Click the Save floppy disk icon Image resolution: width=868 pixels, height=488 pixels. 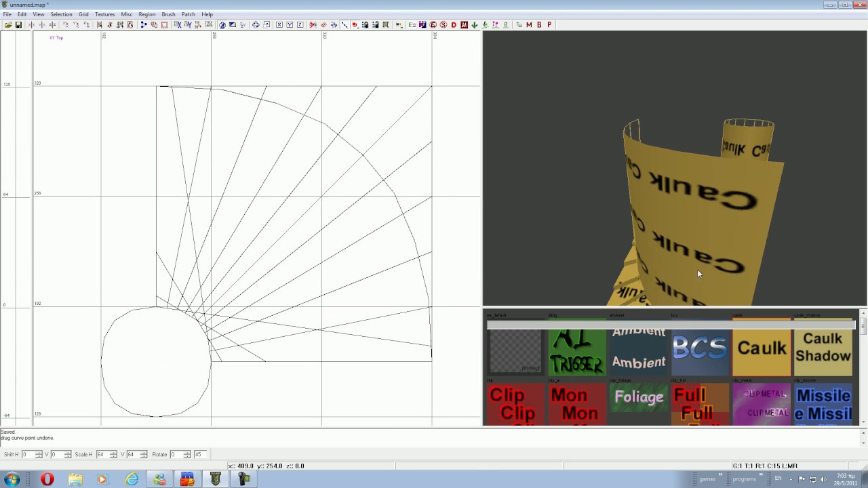[x=18, y=25]
